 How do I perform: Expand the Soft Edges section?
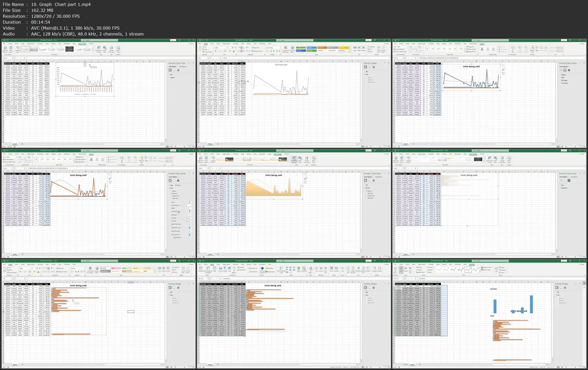[x=564, y=80]
